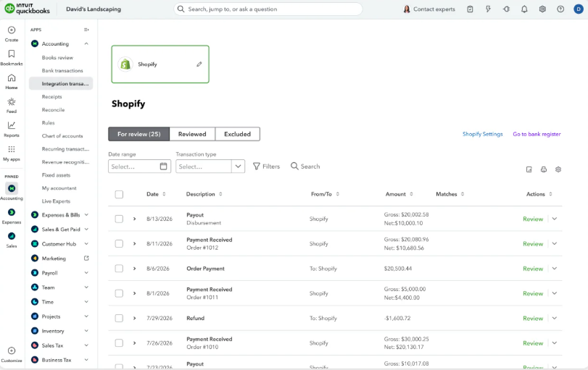This screenshot has width=588, height=370.
Task: Select the pinned Sales icon
Action: 12,236
